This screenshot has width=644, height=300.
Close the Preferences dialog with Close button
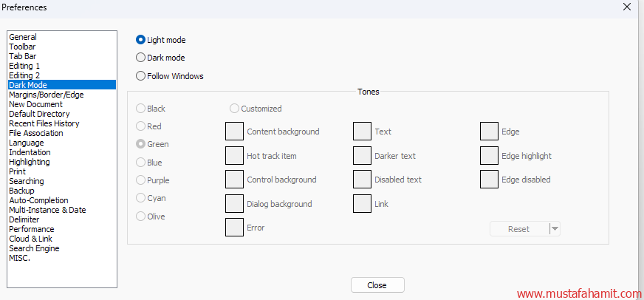[x=377, y=285]
